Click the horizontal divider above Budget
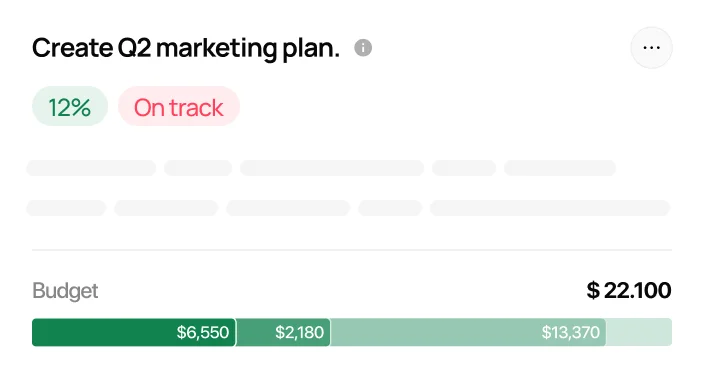This screenshot has height=386, width=704. (x=352, y=250)
